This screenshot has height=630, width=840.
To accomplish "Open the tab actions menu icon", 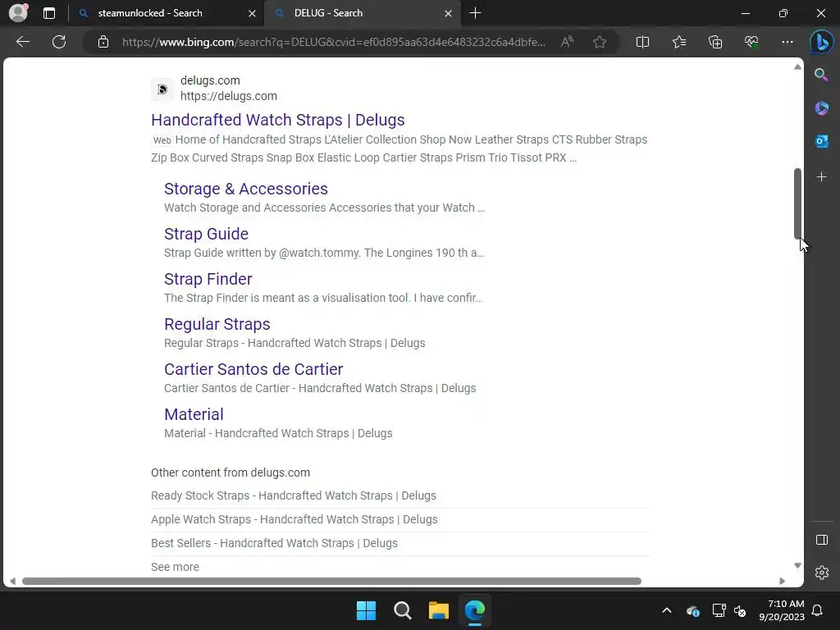I will click(x=49, y=13).
